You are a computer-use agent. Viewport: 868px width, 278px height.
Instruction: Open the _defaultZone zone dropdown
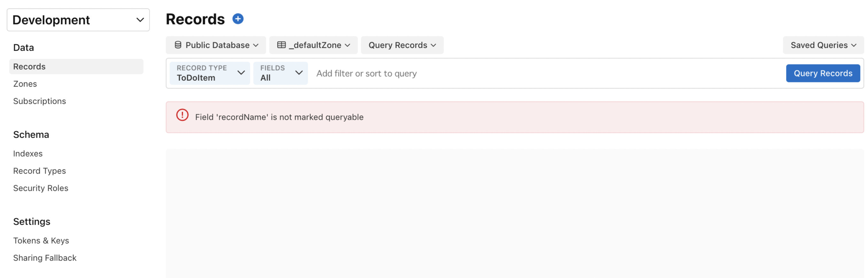(x=314, y=45)
